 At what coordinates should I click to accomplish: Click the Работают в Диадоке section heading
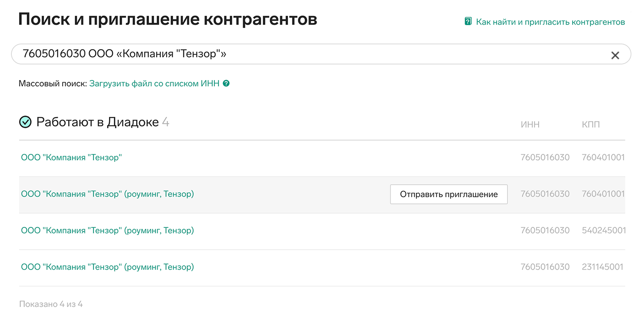click(x=98, y=122)
